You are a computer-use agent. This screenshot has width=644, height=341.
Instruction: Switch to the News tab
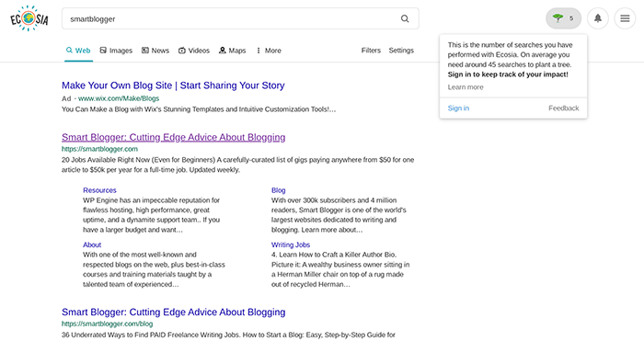155,51
